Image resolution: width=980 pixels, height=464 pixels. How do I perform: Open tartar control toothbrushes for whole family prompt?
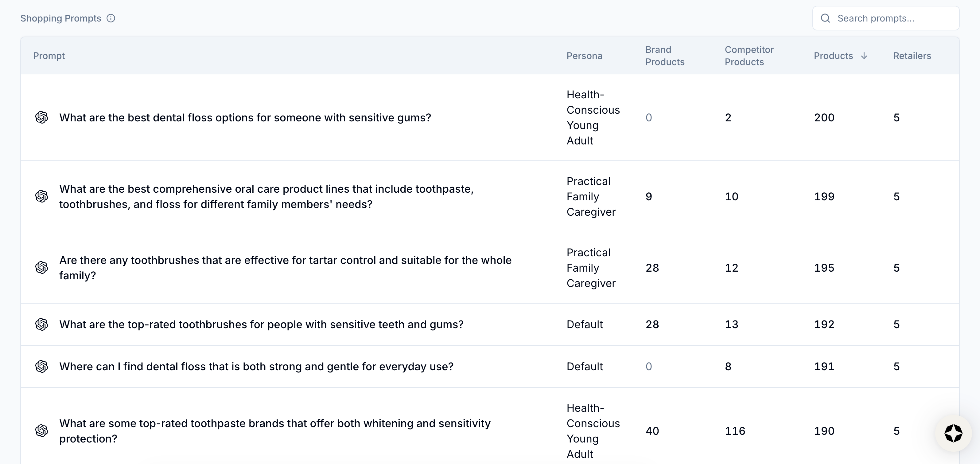click(x=285, y=268)
